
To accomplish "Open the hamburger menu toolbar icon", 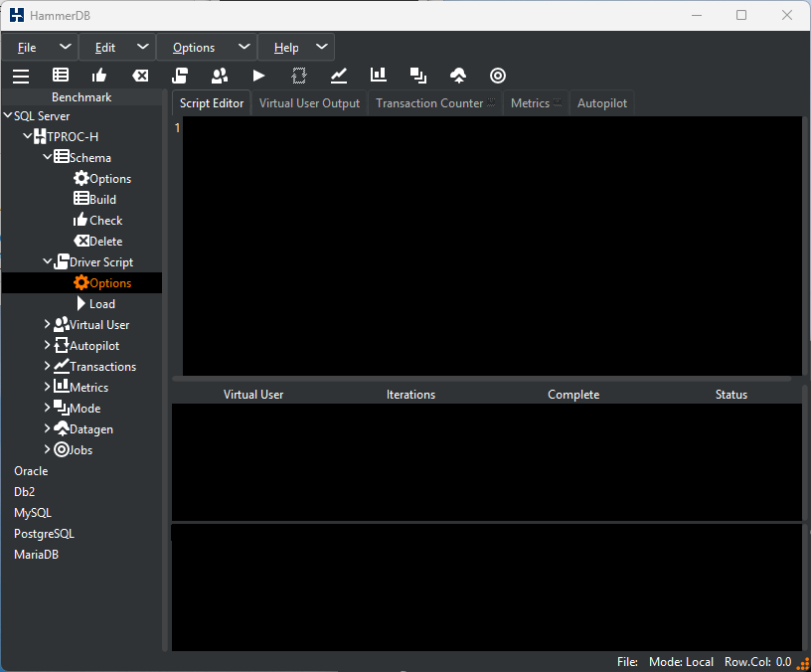I will coord(21,76).
